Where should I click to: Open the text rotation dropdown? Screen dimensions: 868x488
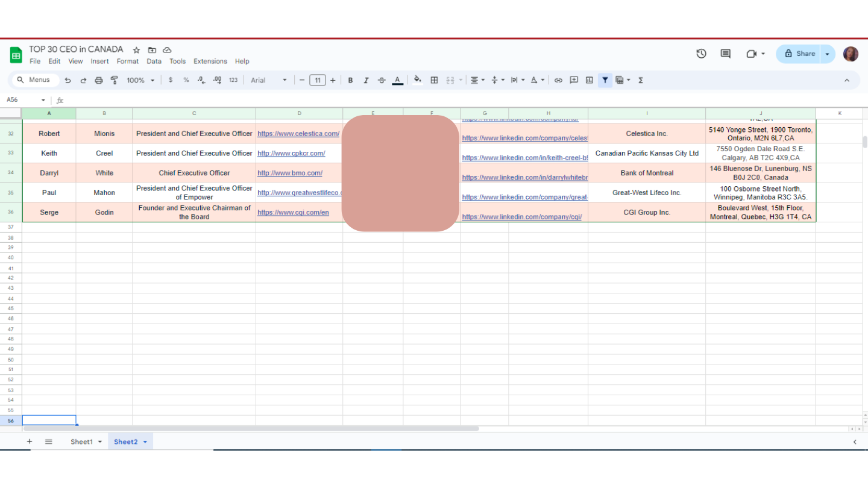click(538, 80)
